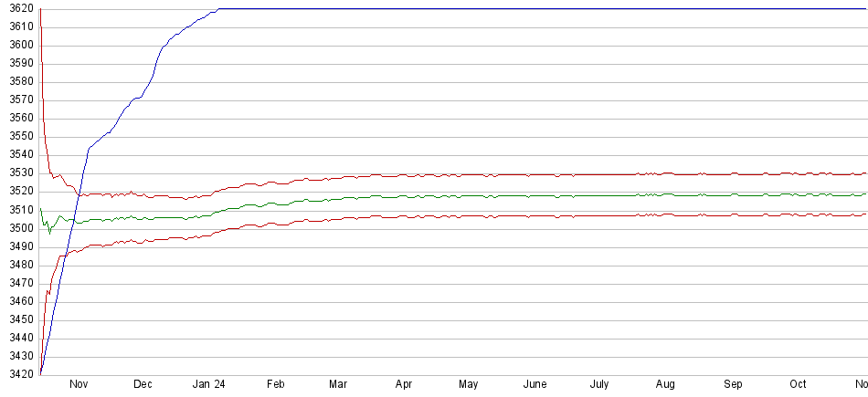This screenshot has height=397, width=868.
Task: Click the Nov label on the x-axis
Action: 78,385
